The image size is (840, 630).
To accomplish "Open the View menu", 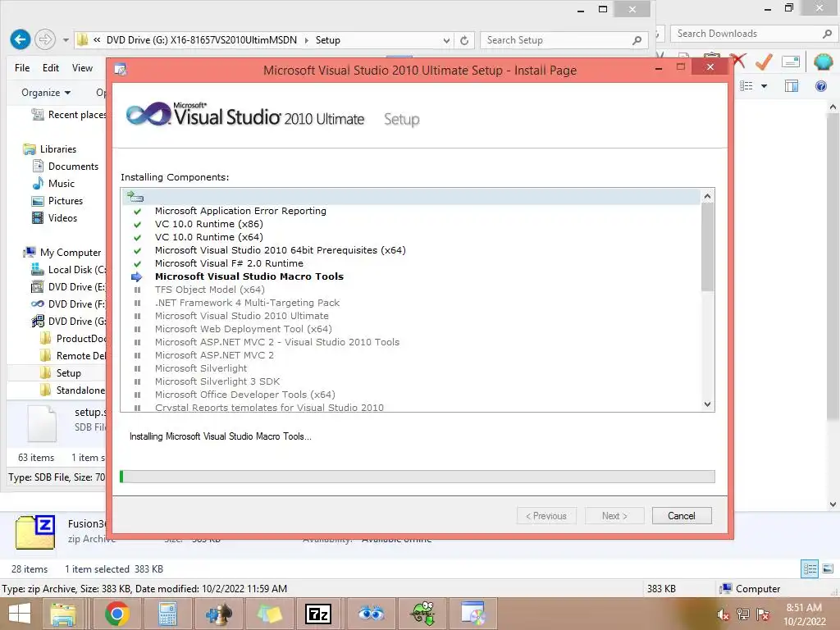I will tap(82, 68).
